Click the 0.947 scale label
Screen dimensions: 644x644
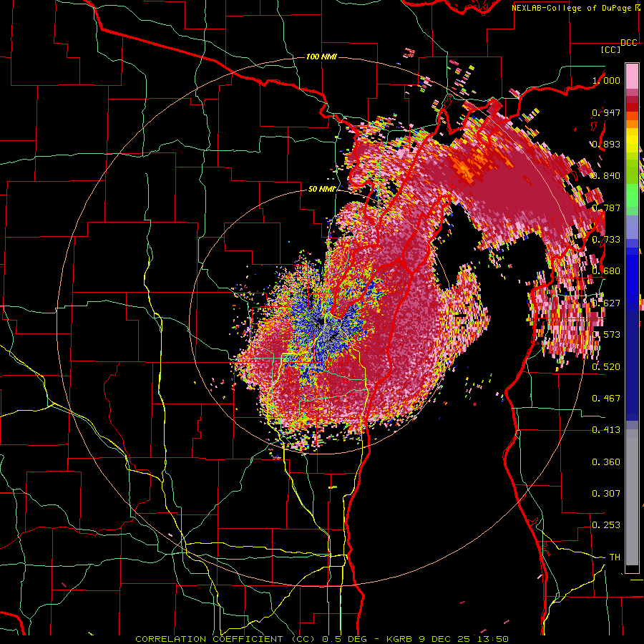pyautogui.click(x=606, y=112)
